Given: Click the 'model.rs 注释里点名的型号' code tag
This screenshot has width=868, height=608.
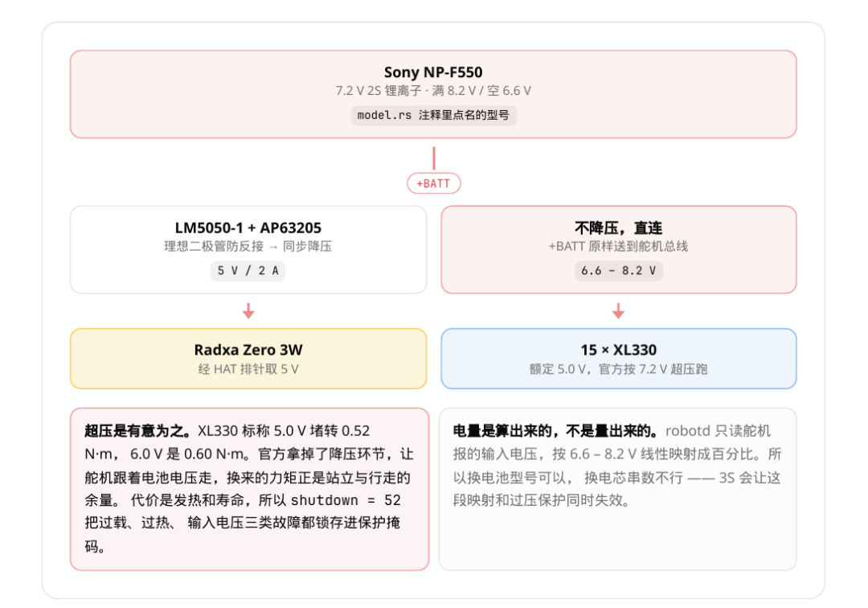Looking at the screenshot, I should point(433,115).
